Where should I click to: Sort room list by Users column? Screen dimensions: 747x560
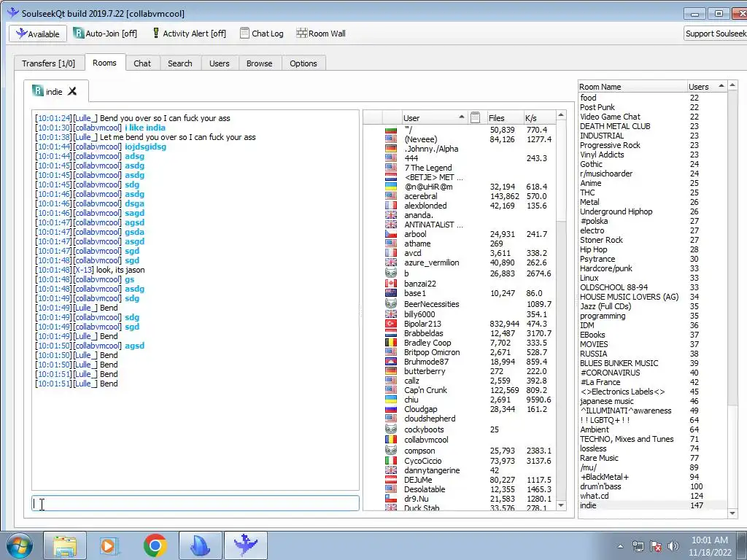pyautogui.click(x=706, y=87)
